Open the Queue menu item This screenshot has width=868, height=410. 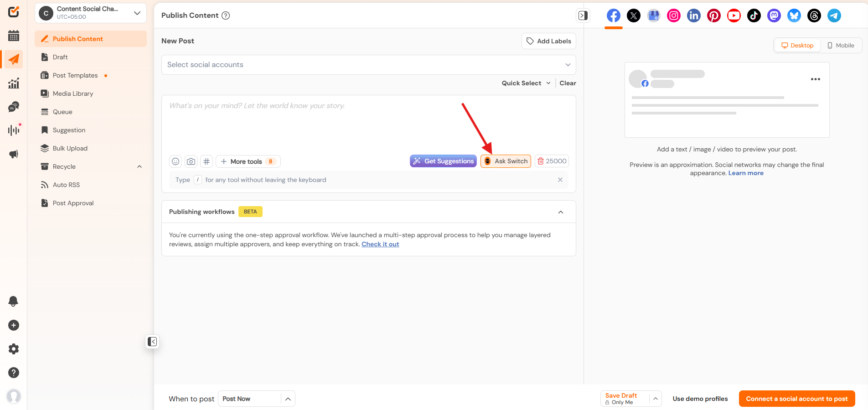pyautogui.click(x=91, y=112)
